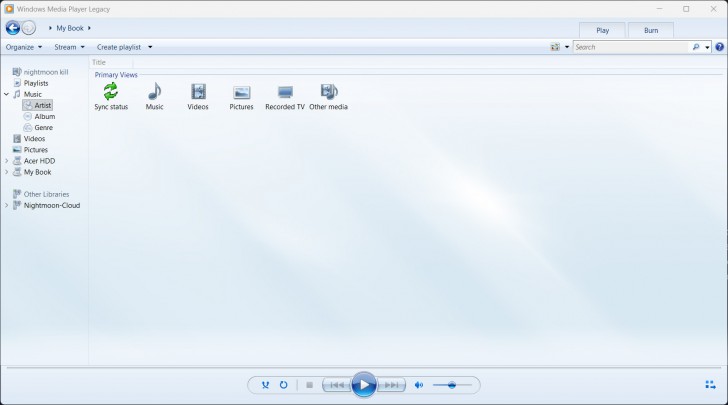Select Other Libraries in sidebar
Image resolution: width=728 pixels, height=405 pixels.
point(41,194)
